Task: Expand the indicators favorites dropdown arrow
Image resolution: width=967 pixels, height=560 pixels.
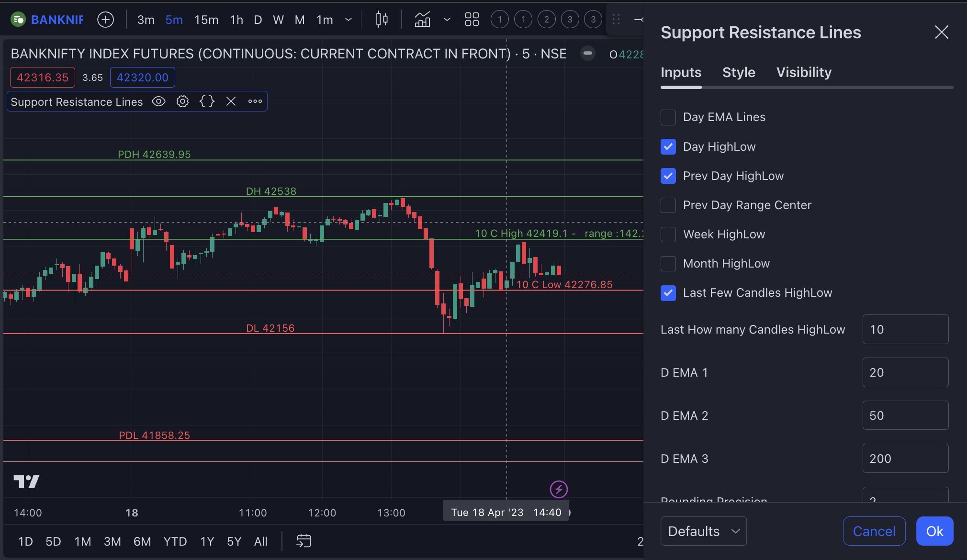Action: tap(447, 20)
